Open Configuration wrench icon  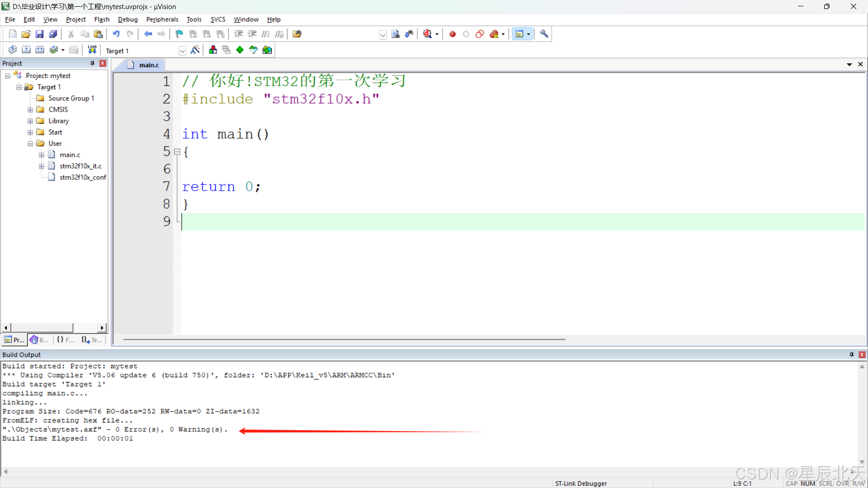pyautogui.click(x=544, y=34)
